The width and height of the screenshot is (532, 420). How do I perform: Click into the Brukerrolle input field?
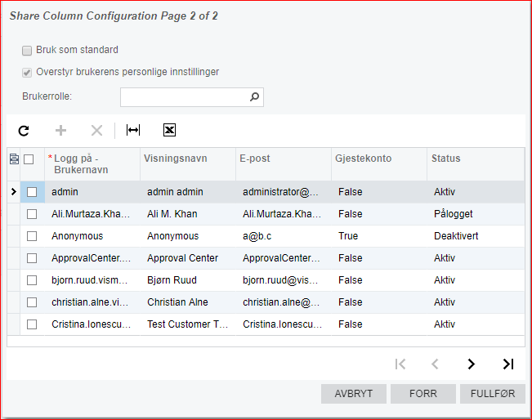tap(184, 97)
